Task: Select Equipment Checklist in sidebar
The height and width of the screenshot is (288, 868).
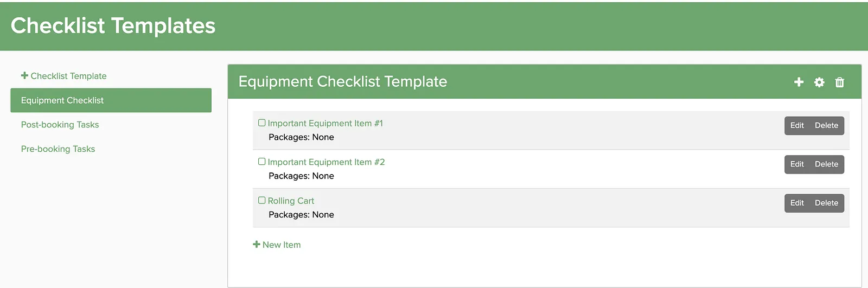Action: pos(111,100)
